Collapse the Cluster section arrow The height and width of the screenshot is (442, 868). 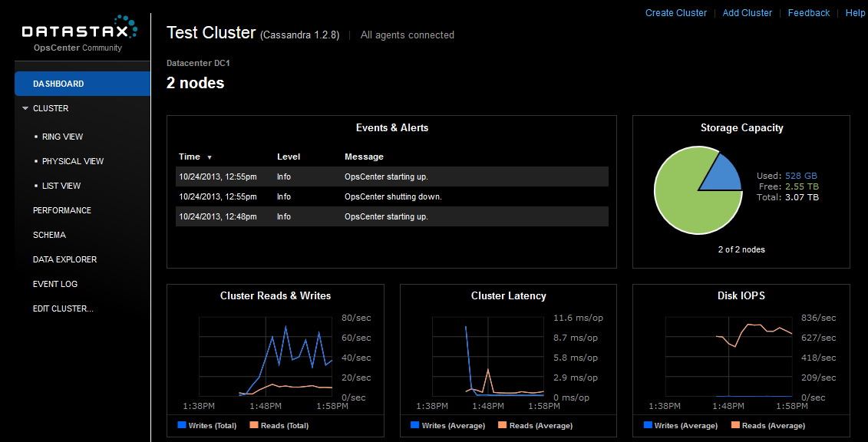pyautogui.click(x=25, y=109)
